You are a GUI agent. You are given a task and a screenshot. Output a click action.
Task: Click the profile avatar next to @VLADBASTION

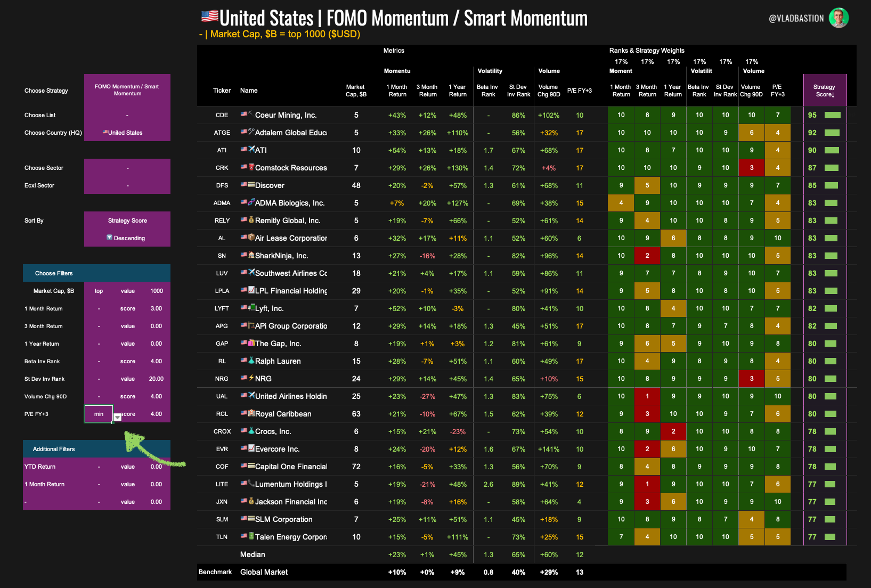[x=839, y=18]
